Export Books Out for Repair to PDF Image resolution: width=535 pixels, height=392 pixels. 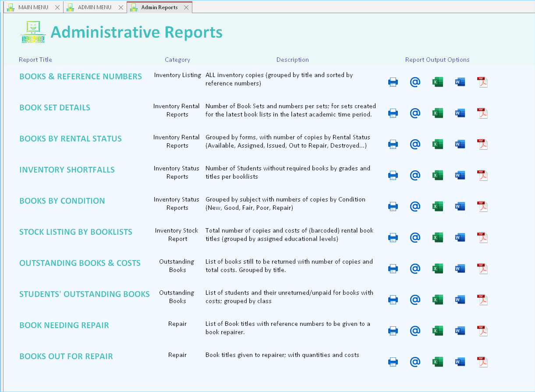pos(482,362)
